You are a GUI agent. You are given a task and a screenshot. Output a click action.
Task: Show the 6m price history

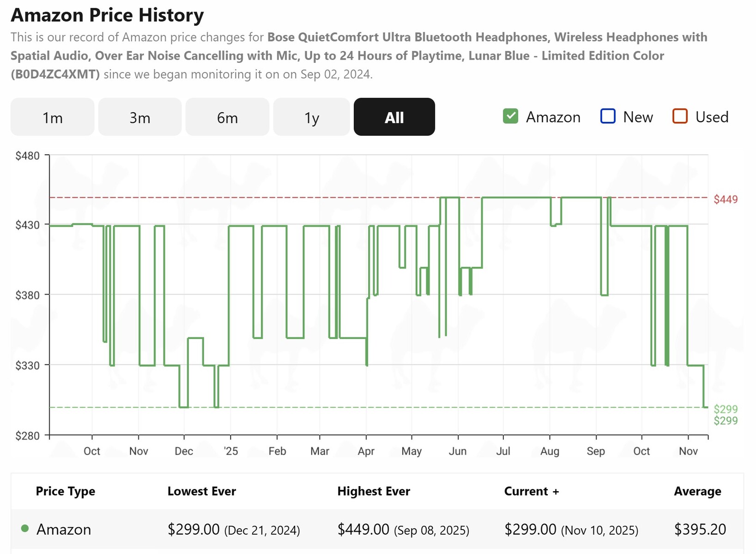coord(227,117)
